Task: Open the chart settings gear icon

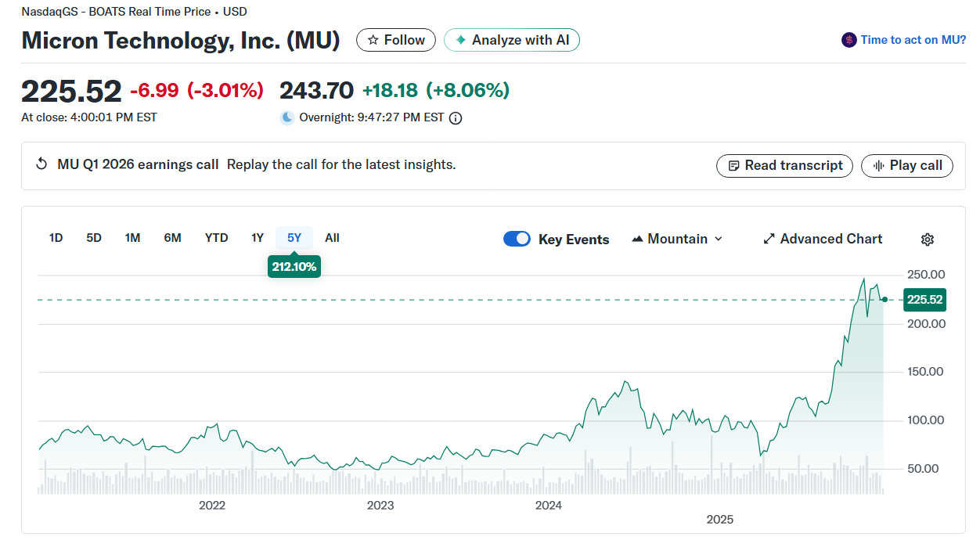Action: click(928, 240)
